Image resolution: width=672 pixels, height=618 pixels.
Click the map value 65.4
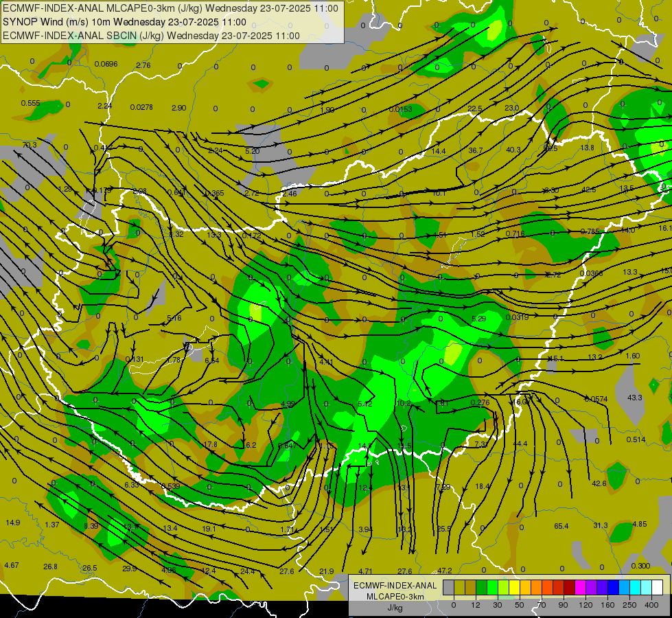pos(561,526)
